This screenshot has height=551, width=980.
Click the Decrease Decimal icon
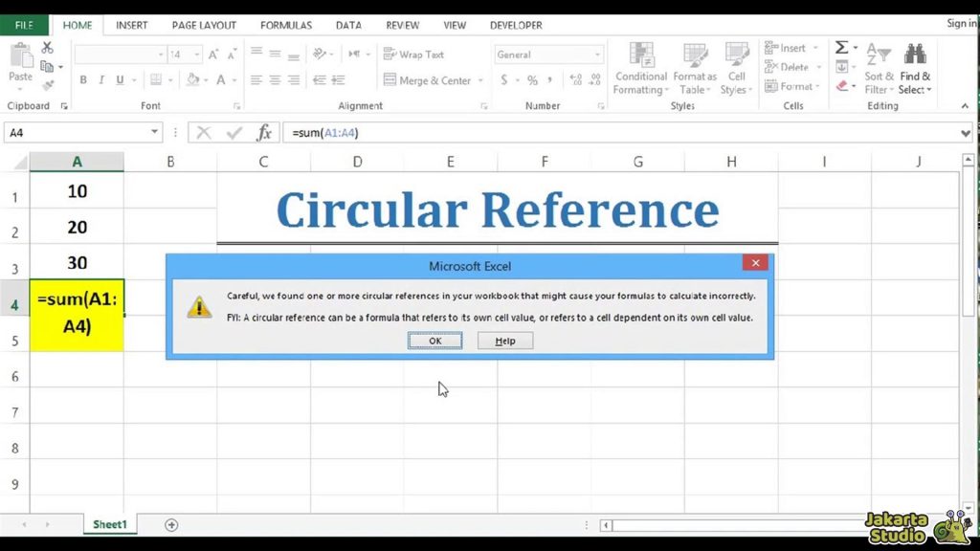[595, 80]
